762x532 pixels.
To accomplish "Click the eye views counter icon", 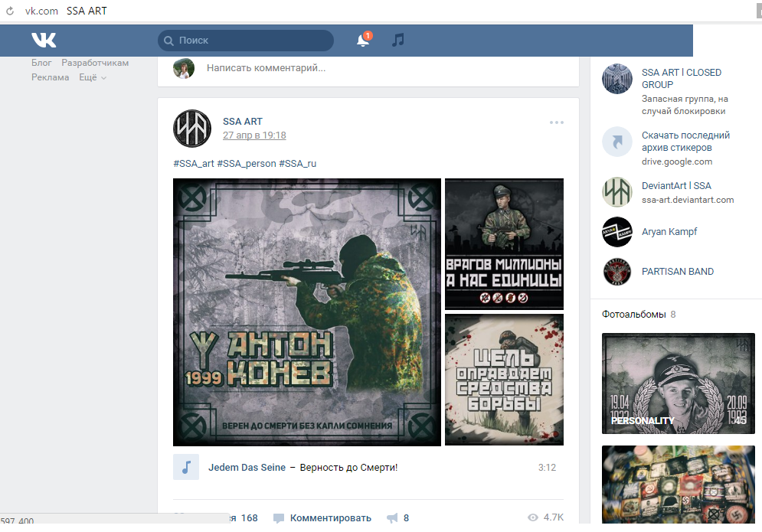I will tap(533, 518).
